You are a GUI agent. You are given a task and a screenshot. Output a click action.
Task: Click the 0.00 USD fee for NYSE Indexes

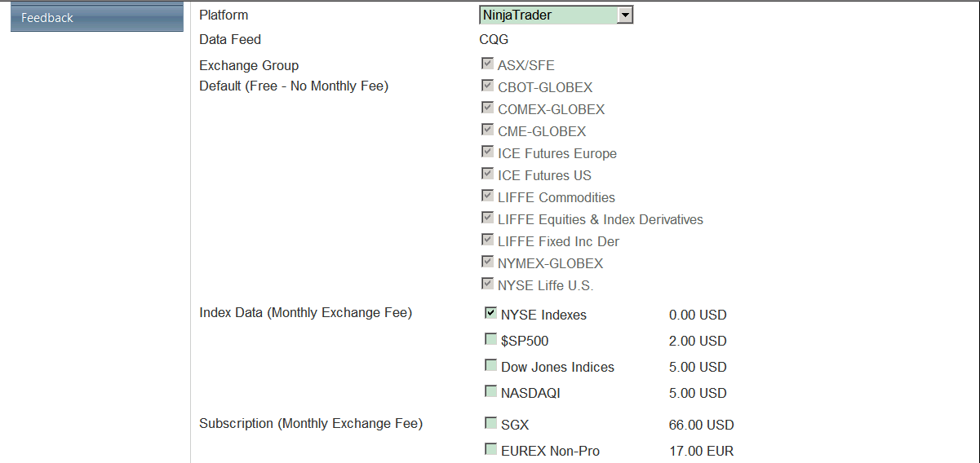pyautogui.click(x=698, y=315)
